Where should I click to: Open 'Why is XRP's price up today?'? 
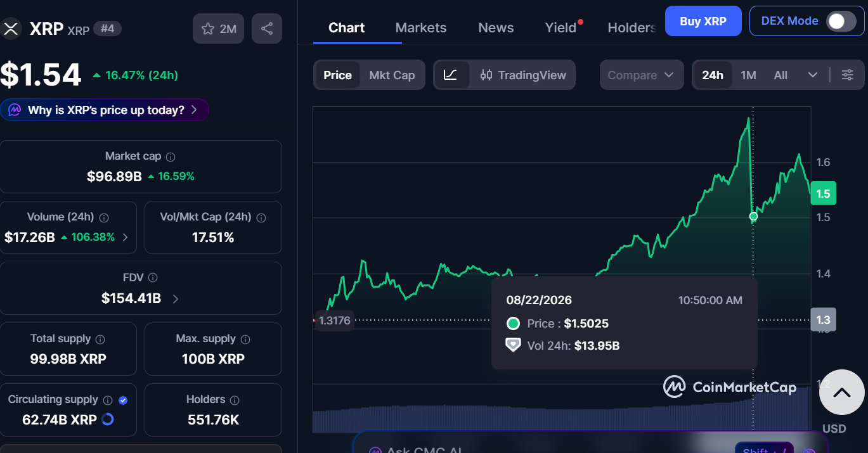[x=105, y=110]
